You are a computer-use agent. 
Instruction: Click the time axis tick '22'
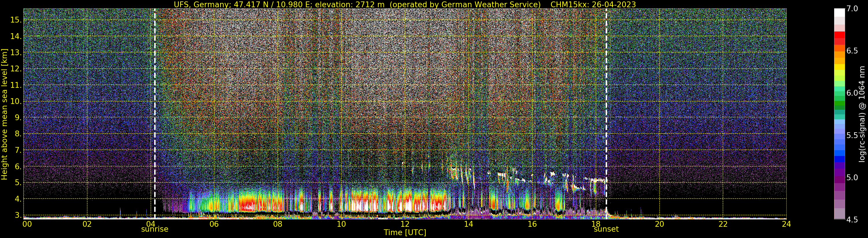[723, 224]
